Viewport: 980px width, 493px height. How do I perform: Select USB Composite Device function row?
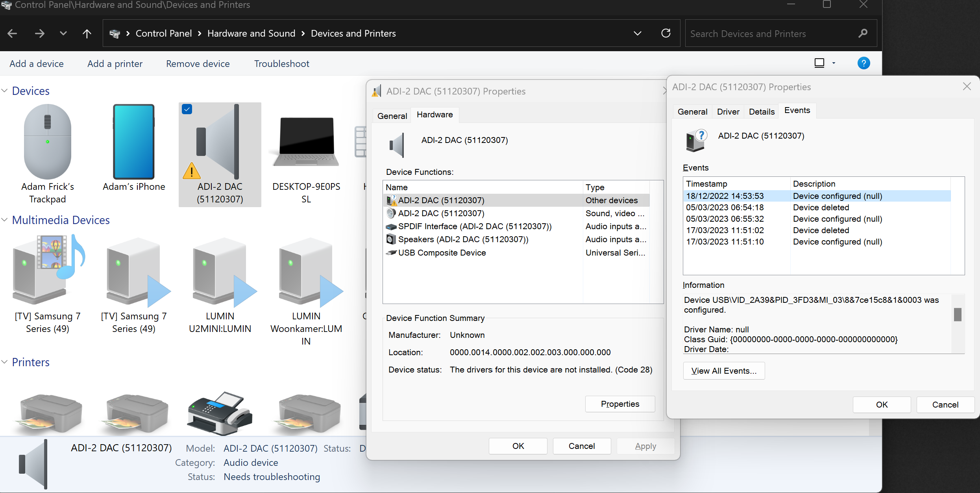click(516, 253)
